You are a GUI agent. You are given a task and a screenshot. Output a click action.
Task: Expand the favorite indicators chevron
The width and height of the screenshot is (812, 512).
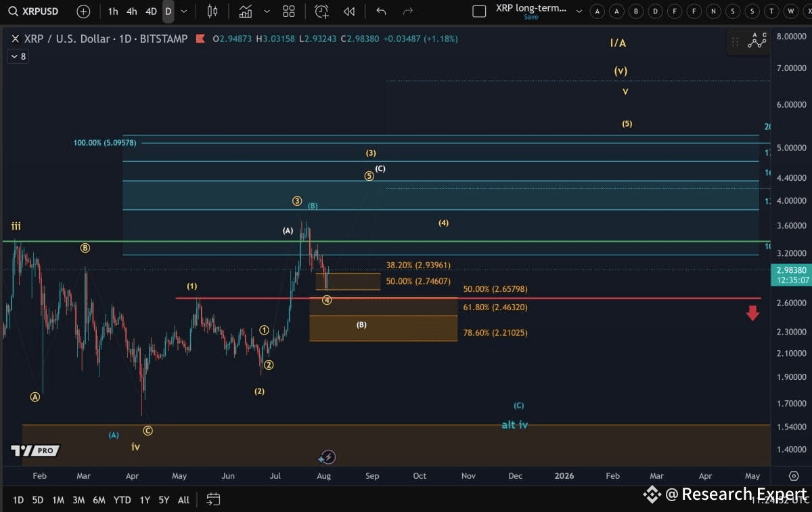pos(267,12)
